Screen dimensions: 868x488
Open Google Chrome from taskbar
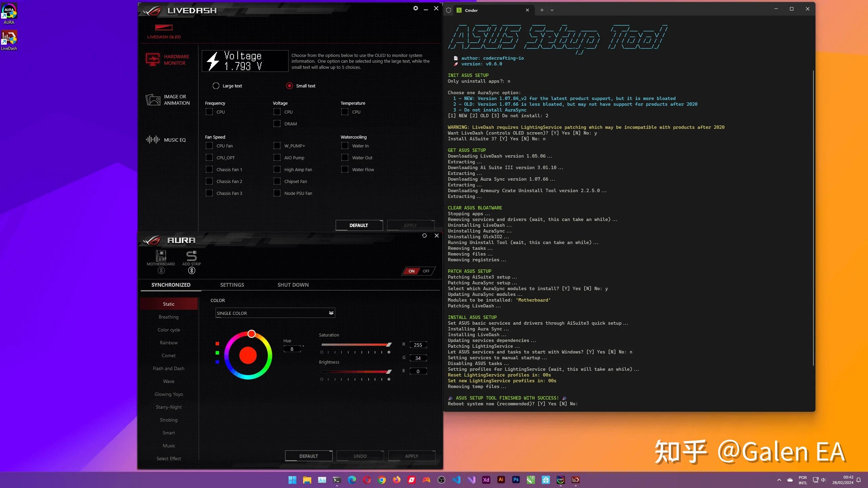pyautogui.click(x=382, y=480)
